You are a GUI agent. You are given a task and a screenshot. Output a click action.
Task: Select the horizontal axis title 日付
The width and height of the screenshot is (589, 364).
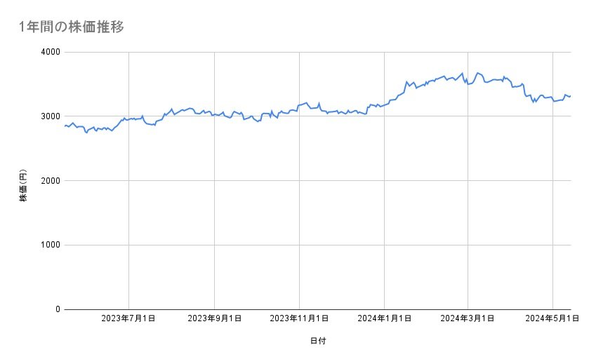pos(317,341)
